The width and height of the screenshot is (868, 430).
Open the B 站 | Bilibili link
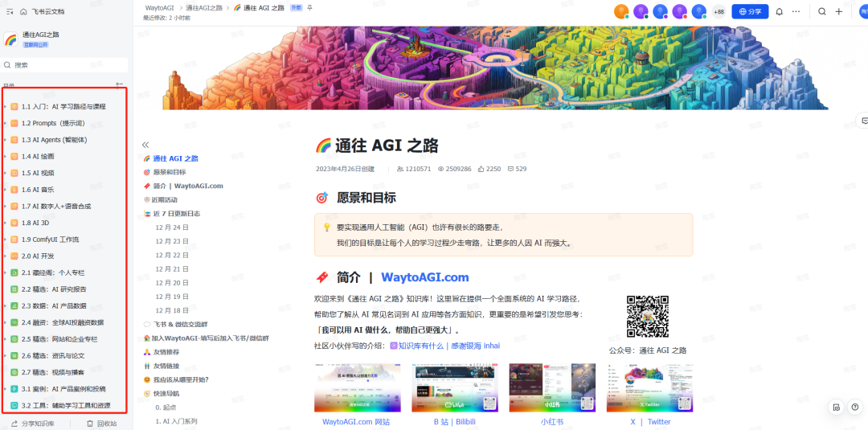point(454,422)
